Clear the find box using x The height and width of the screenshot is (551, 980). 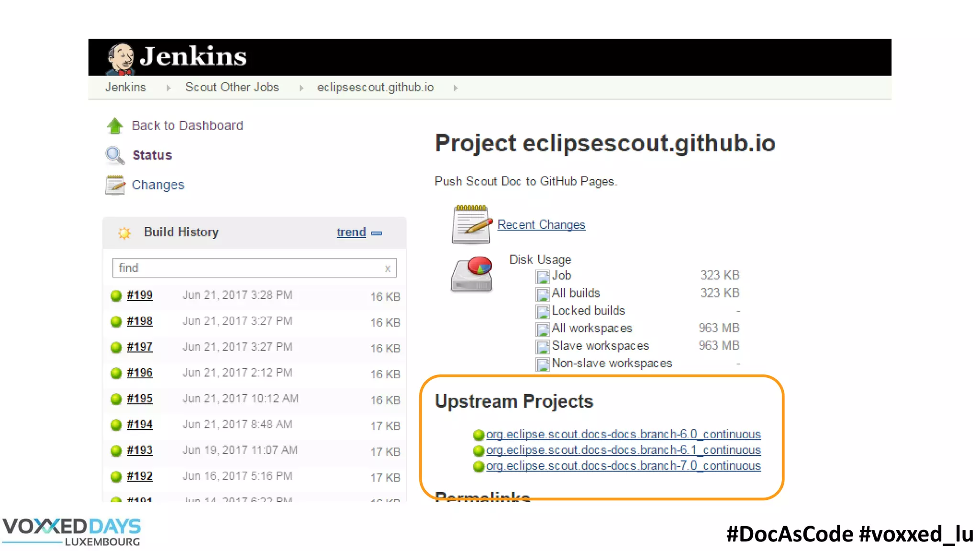click(388, 269)
